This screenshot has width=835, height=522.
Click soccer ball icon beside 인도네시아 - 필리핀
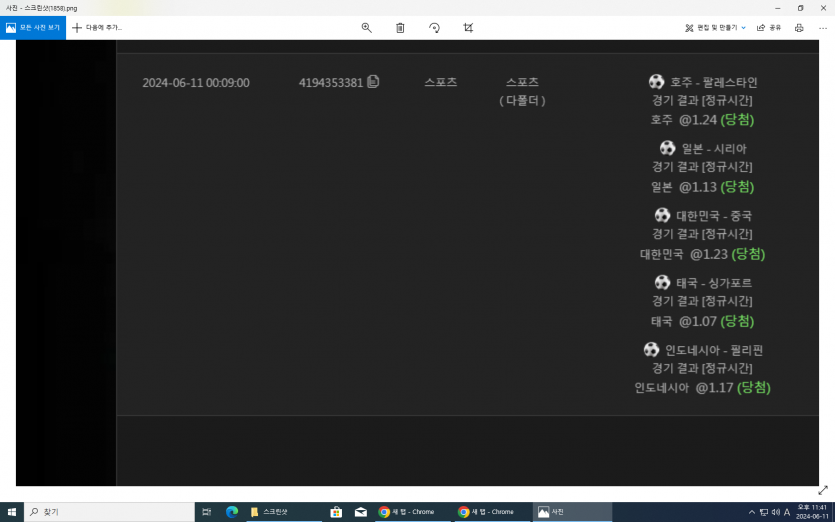pyautogui.click(x=651, y=349)
